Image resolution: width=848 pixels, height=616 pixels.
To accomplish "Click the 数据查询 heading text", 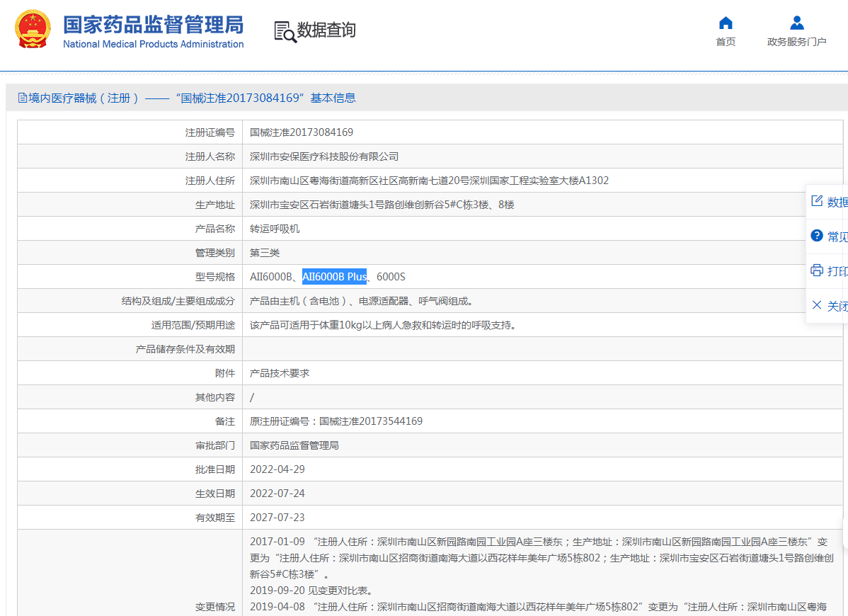I will (326, 30).
